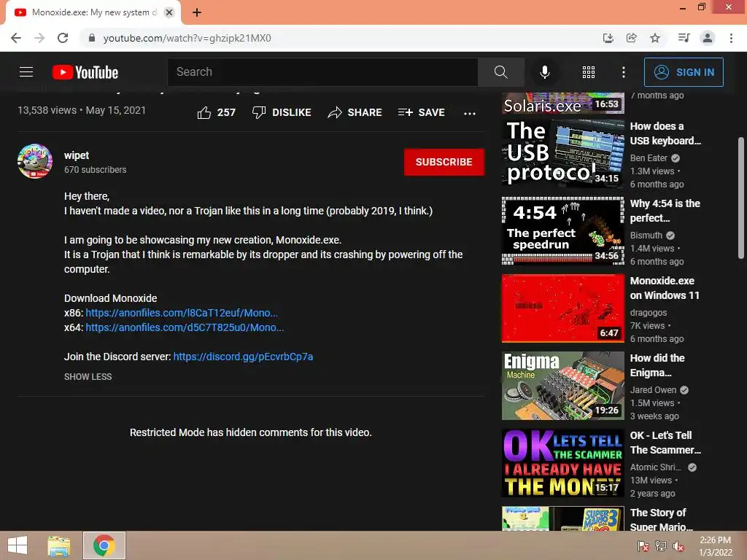Open Monoxide.exe on Windows 11 thumbnail

(562, 308)
